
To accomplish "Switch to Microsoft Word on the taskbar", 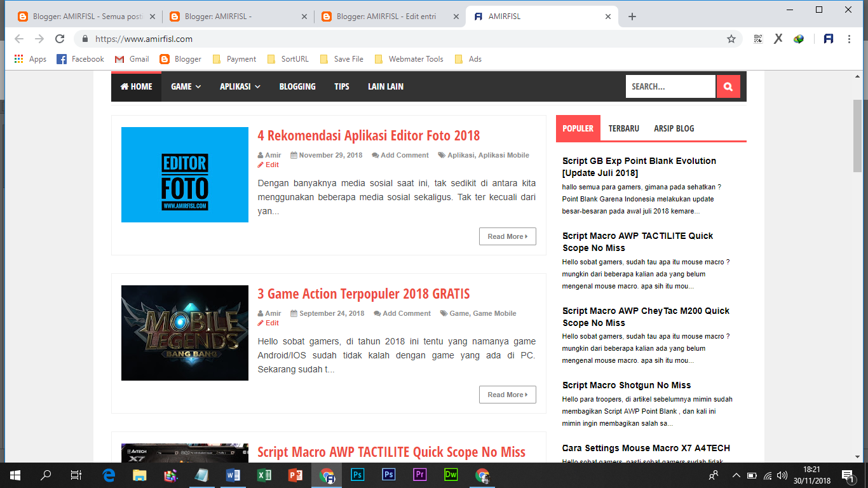I will (x=233, y=475).
